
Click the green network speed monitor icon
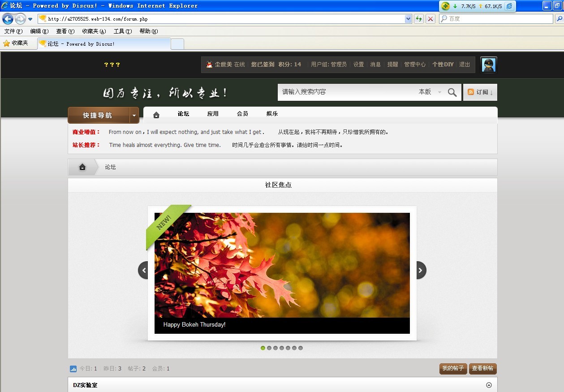pos(445,6)
